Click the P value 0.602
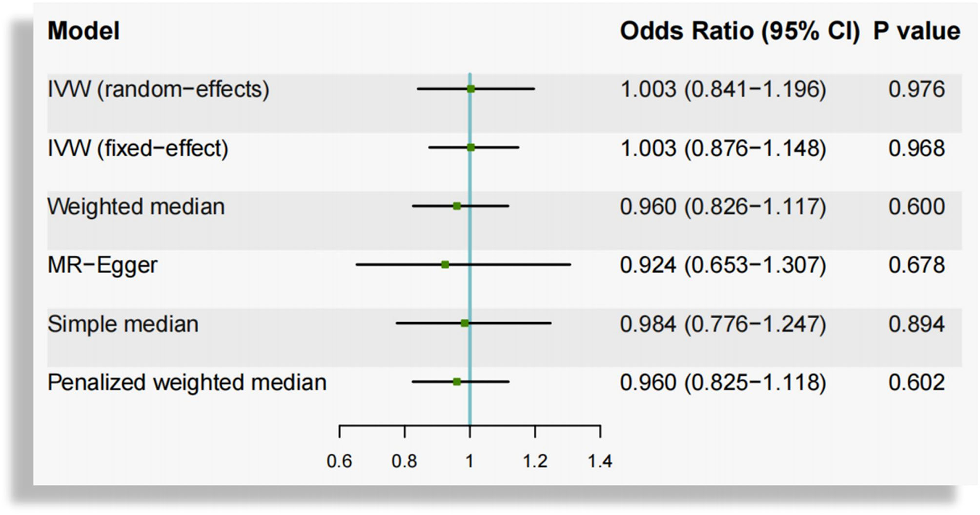This screenshot has height=515, width=980. (916, 382)
